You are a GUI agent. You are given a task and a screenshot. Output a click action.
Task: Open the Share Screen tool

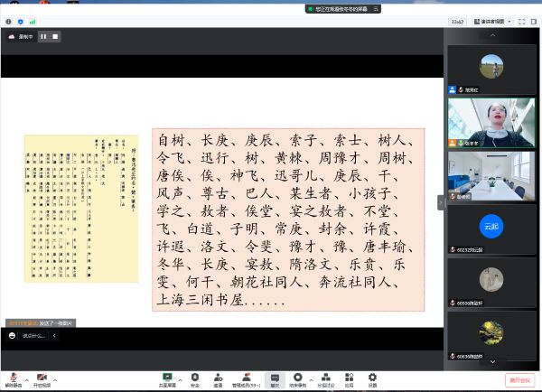[167, 378]
